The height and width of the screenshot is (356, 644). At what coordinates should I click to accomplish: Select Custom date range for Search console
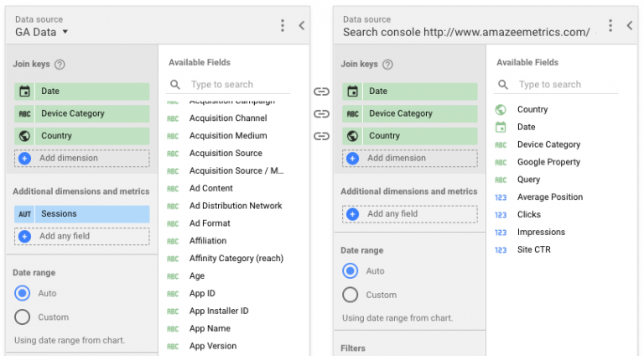pos(351,295)
